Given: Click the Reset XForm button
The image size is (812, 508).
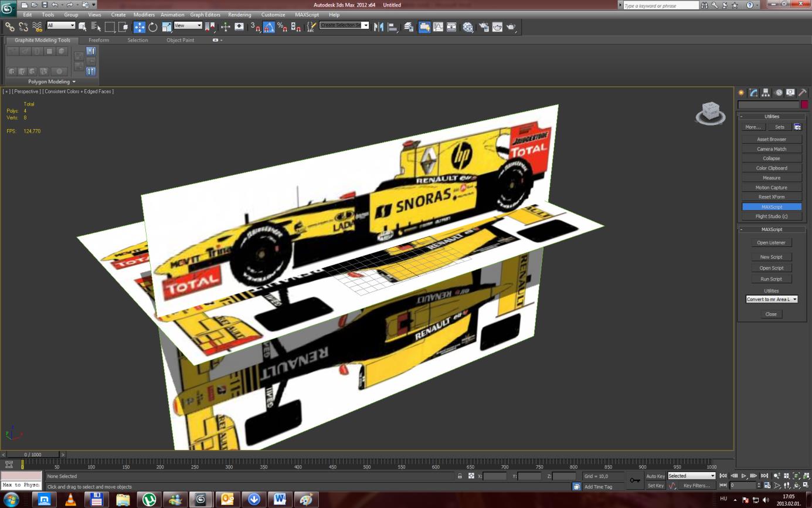Looking at the screenshot, I should [772, 197].
